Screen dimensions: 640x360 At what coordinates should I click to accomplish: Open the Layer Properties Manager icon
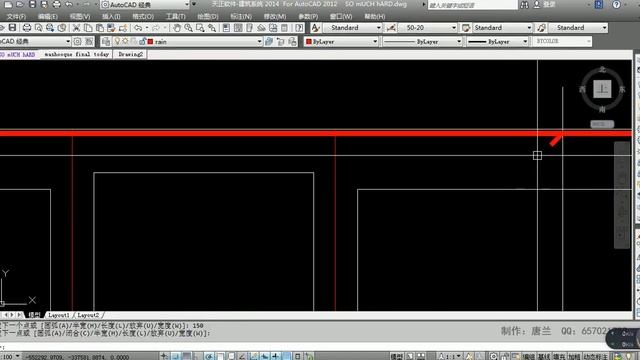click(x=106, y=41)
